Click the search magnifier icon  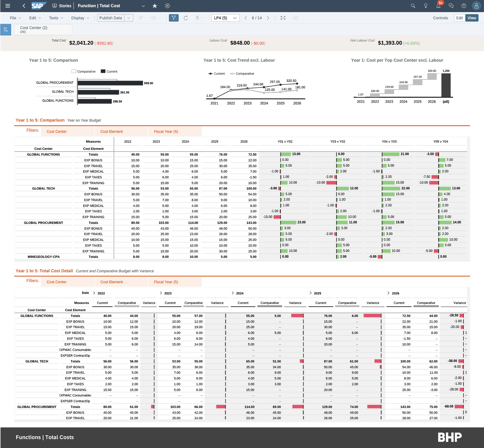pyautogui.click(x=413, y=6)
